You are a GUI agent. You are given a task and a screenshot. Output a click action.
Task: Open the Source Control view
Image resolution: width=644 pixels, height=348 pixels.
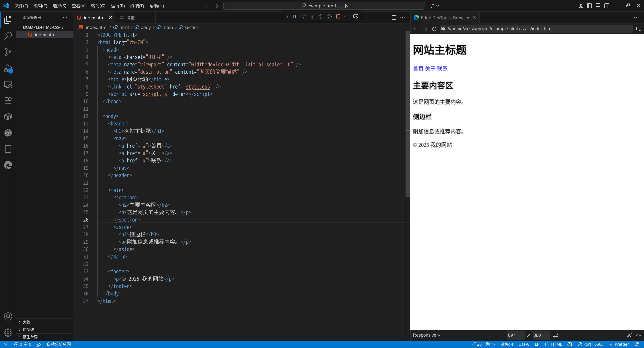click(x=8, y=52)
